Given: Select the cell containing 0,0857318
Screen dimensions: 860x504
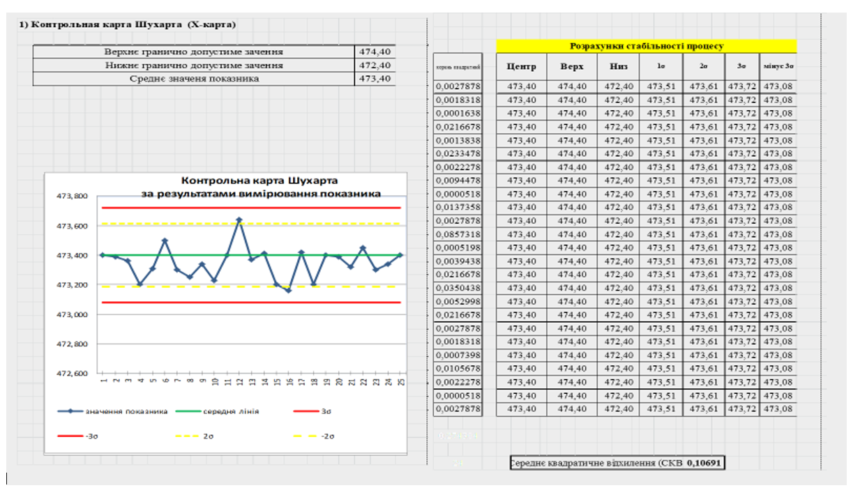Looking at the screenshot, I should [x=457, y=234].
